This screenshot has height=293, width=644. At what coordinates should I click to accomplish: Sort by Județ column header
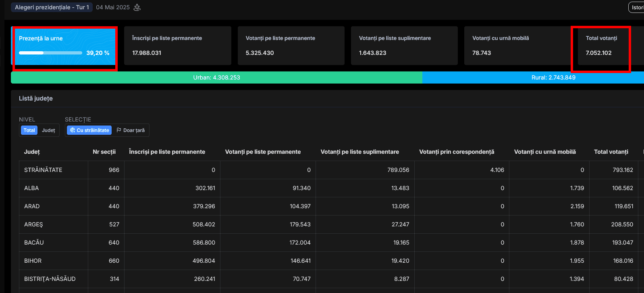[x=32, y=152]
